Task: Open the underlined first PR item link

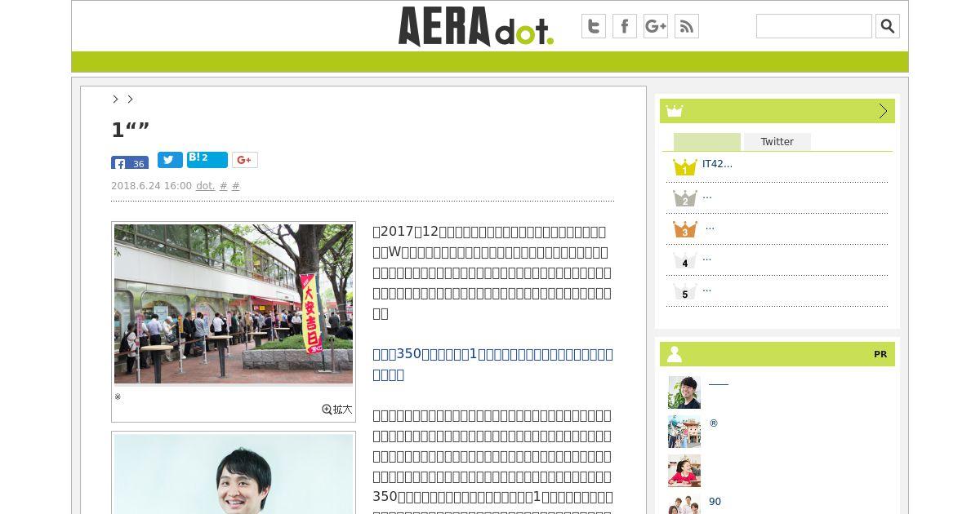Action: 719,383
